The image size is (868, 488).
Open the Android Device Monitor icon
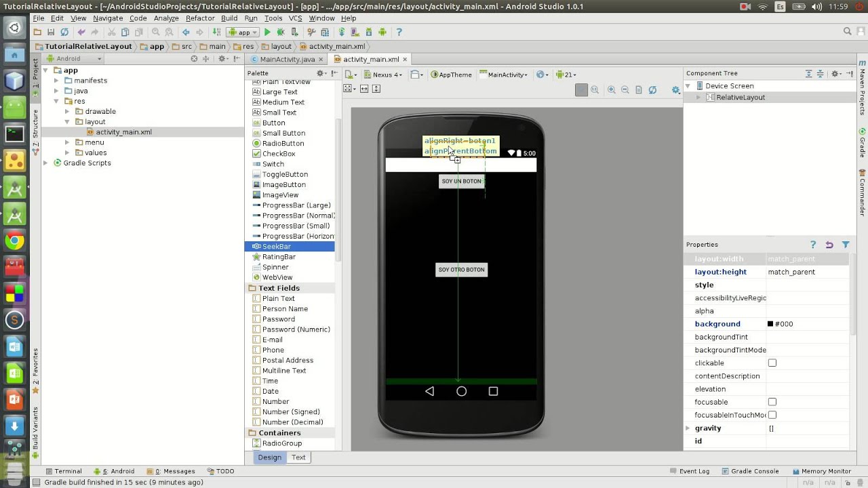coord(382,32)
